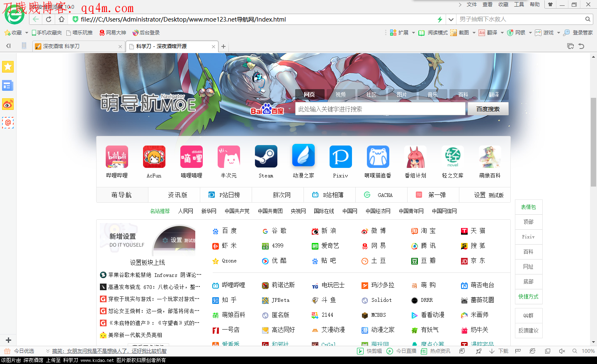Open the 啊噗猫追番 icon

pyautogui.click(x=378, y=157)
